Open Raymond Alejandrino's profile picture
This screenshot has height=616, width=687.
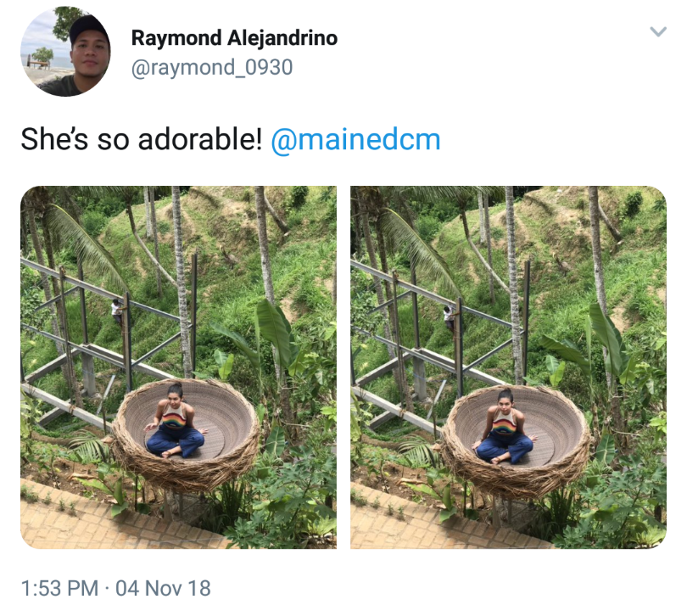[x=65, y=52]
